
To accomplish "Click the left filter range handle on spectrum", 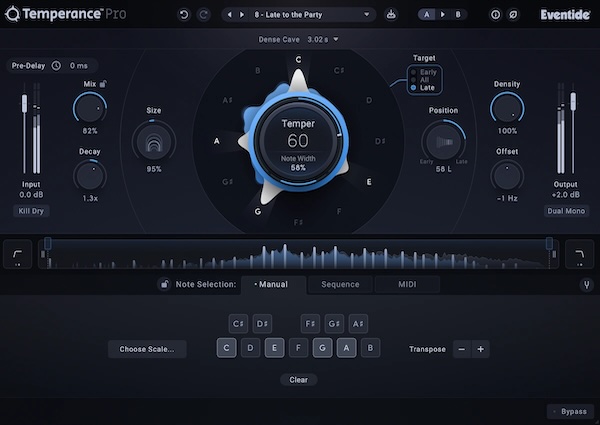I will 47,243.
